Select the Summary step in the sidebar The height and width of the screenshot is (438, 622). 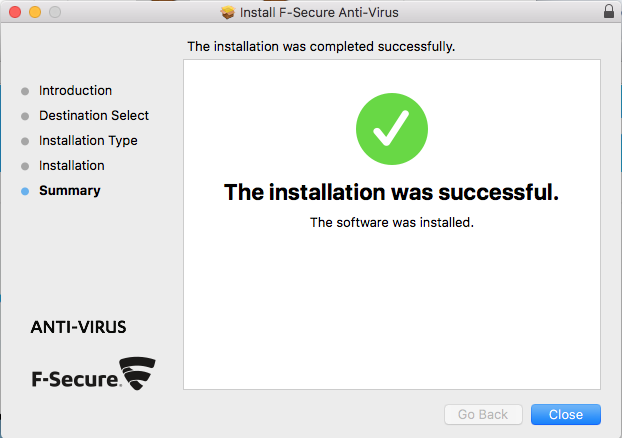(x=69, y=191)
